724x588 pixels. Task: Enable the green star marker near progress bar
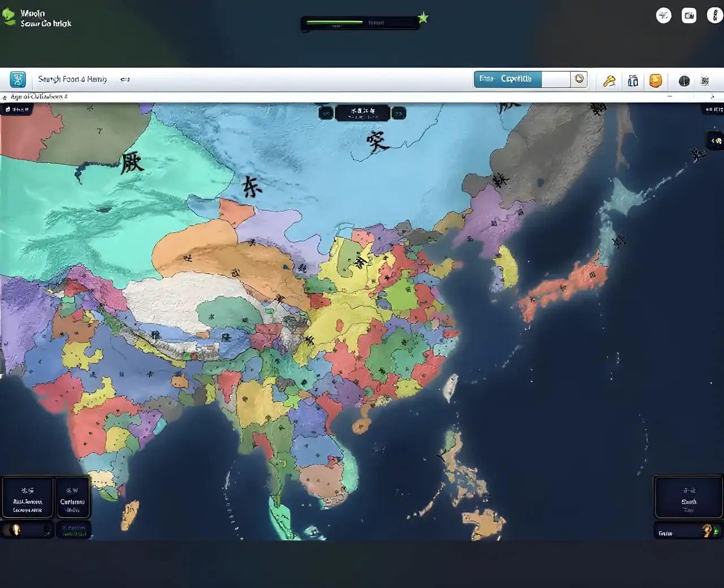click(x=423, y=18)
